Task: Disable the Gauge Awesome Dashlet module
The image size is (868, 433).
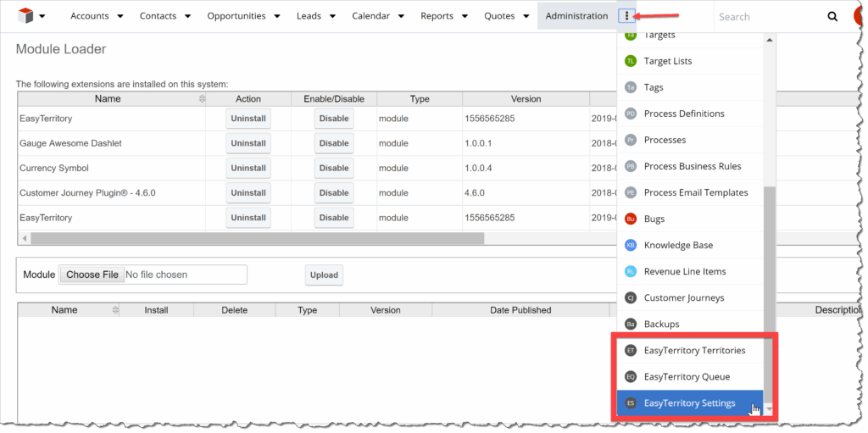Action: [x=333, y=143]
